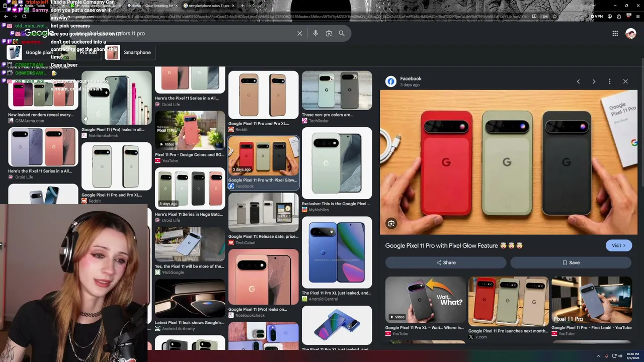Click the red microphone tray icon
The width and height of the screenshot is (644, 362).
click(x=606, y=356)
